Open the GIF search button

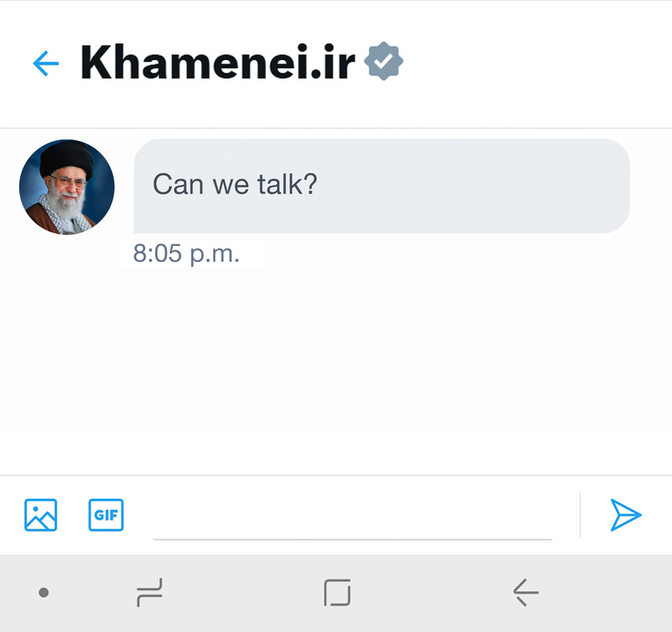106,515
